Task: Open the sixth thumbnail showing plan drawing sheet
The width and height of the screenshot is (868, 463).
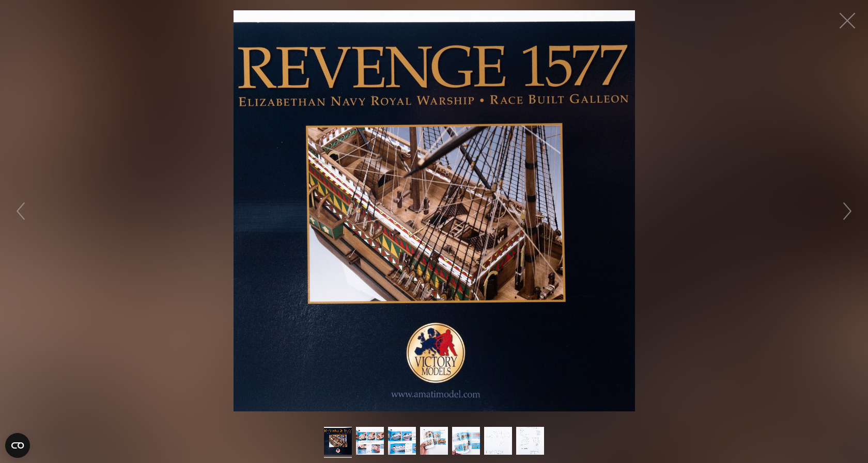Action: point(498,440)
